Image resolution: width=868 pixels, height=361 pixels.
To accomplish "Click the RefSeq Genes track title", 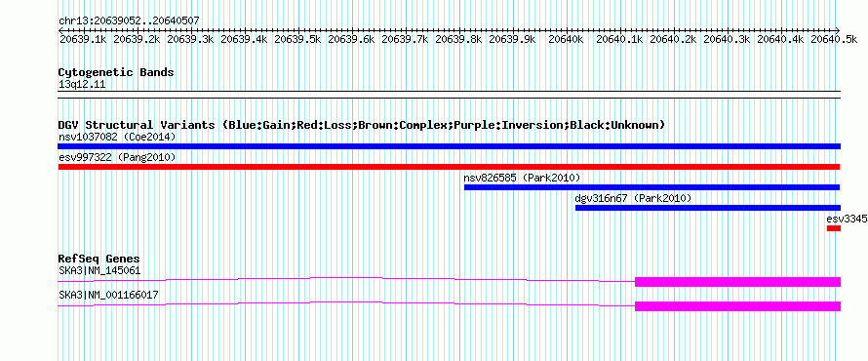I will [99, 260].
